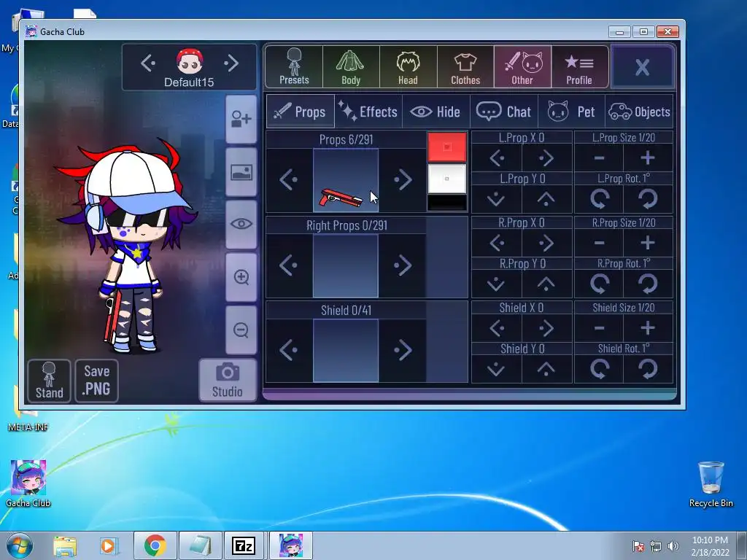This screenshot has height=560, width=747.
Task: Rotate R.Prop clockwise
Action: pyautogui.click(x=648, y=284)
